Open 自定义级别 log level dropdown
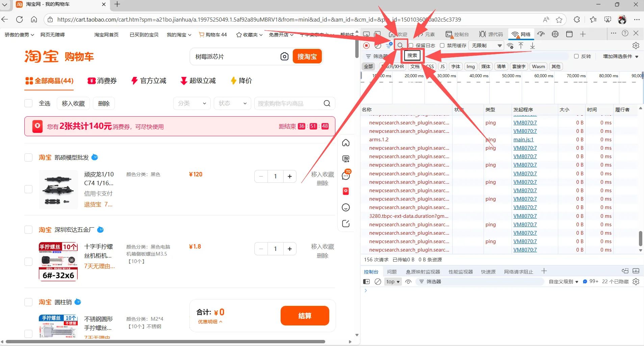Image resolution: width=644 pixels, height=346 pixels. pyautogui.click(x=564, y=282)
